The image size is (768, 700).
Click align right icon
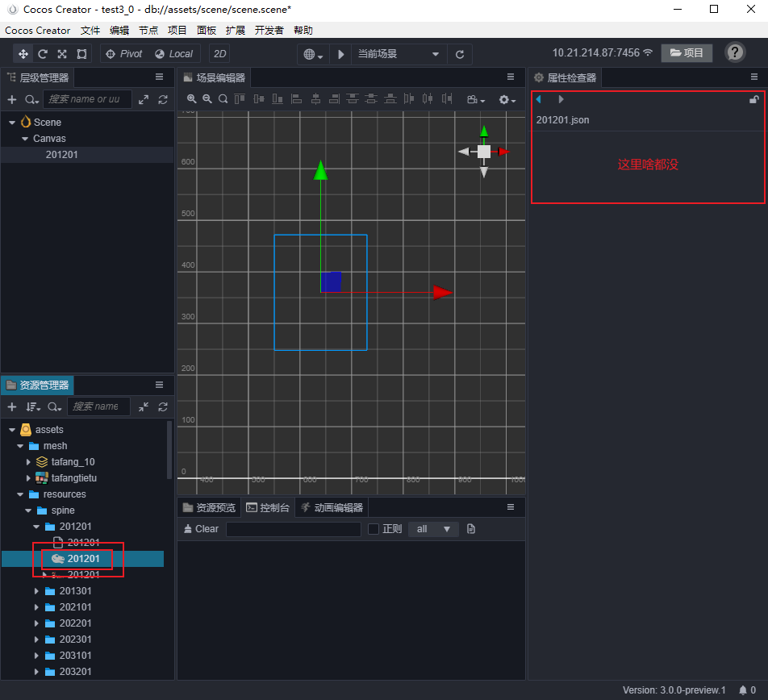click(334, 99)
